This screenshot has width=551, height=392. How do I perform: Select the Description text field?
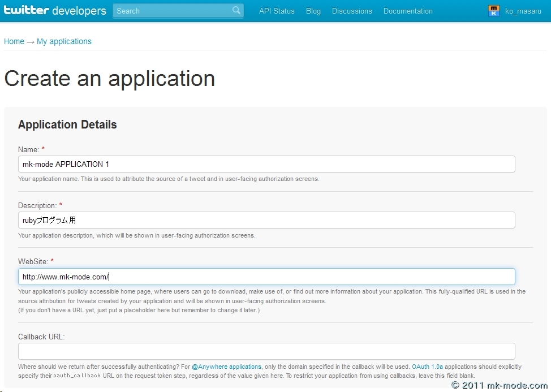click(266, 220)
